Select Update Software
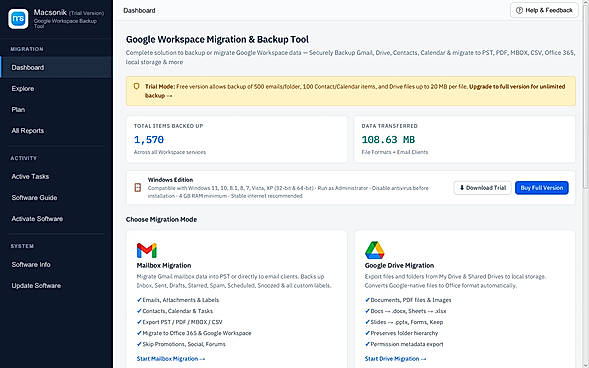 click(56, 285)
